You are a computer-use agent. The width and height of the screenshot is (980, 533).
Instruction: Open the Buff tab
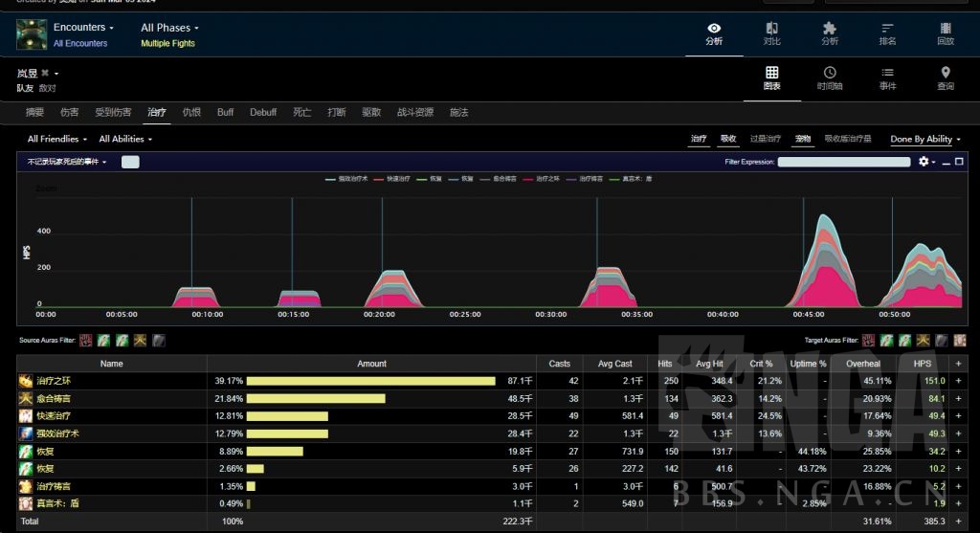point(225,113)
